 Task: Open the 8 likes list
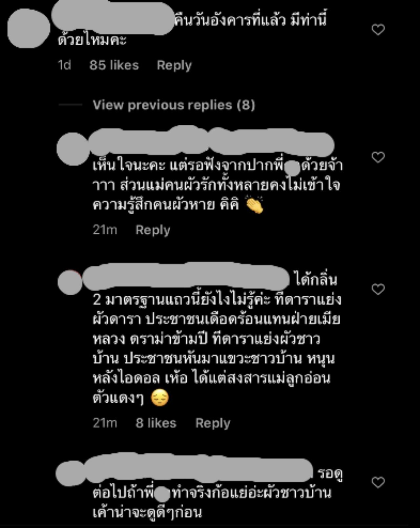coord(156,423)
